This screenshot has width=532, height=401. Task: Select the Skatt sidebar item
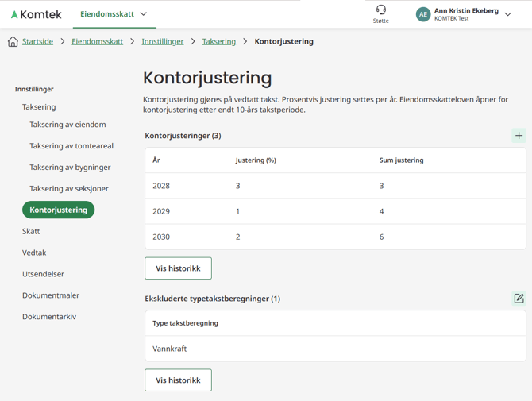(x=31, y=231)
